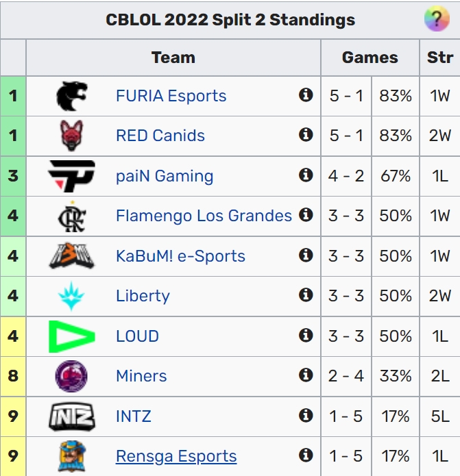Viewport: 460px width, 476px height.
Task: Open Flamengo Los Grandes info icon
Action: pos(306,215)
